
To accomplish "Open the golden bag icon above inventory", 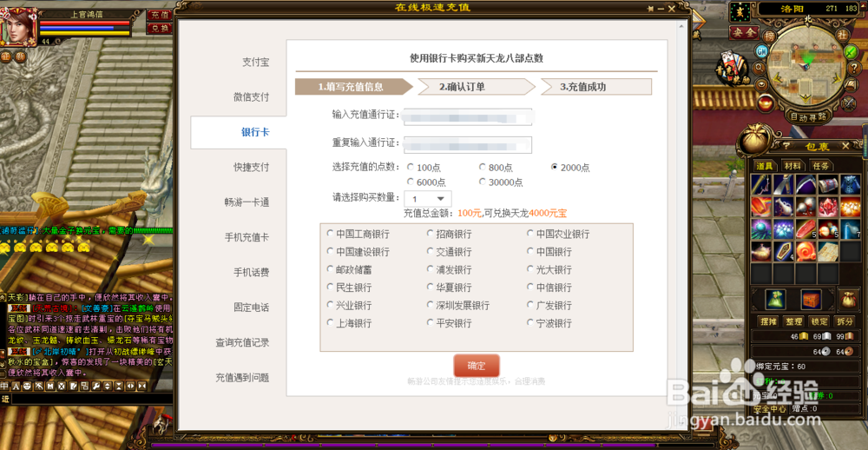I will 755,137.
